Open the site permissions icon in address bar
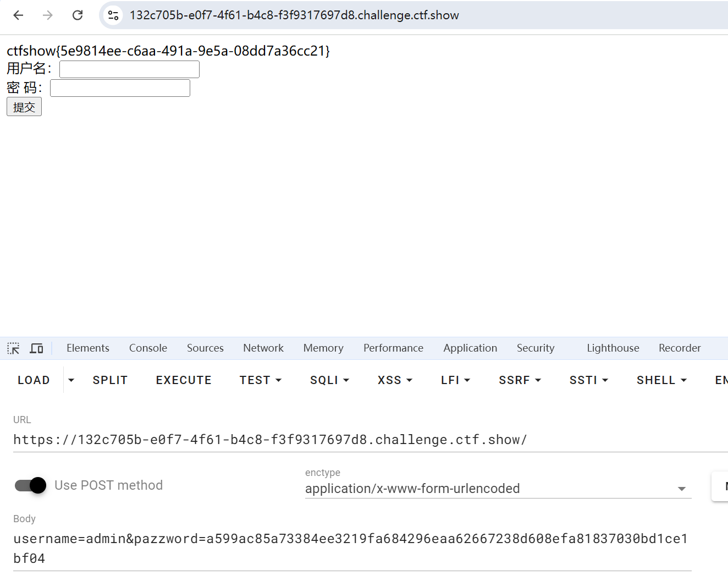 pyautogui.click(x=113, y=15)
